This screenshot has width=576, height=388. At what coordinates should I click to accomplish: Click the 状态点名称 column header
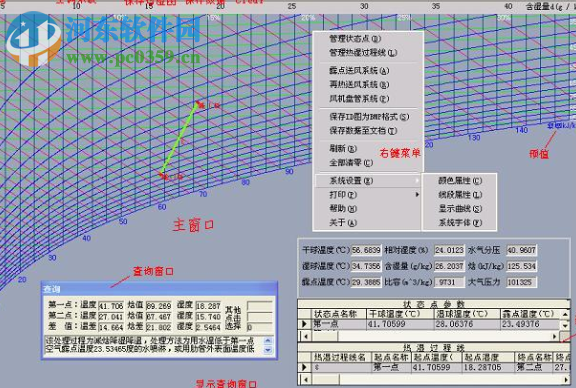tap(338, 314)
